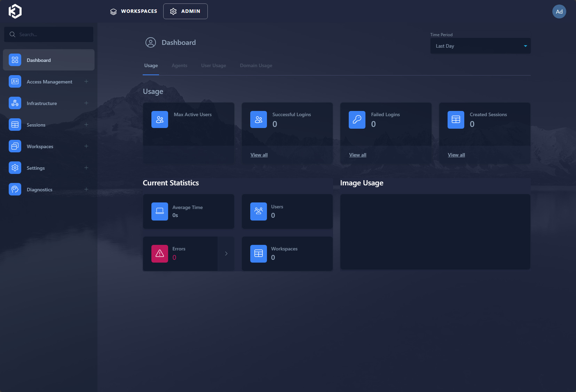Click the Workspaces icon in sidebar
The image size is (576, 392).
click(15, 146)
